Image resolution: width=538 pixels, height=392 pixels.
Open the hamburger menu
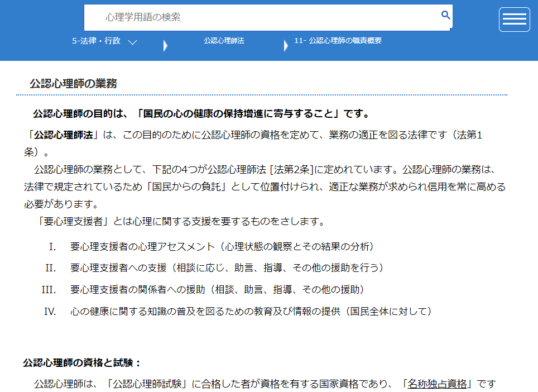coord(515,19)
